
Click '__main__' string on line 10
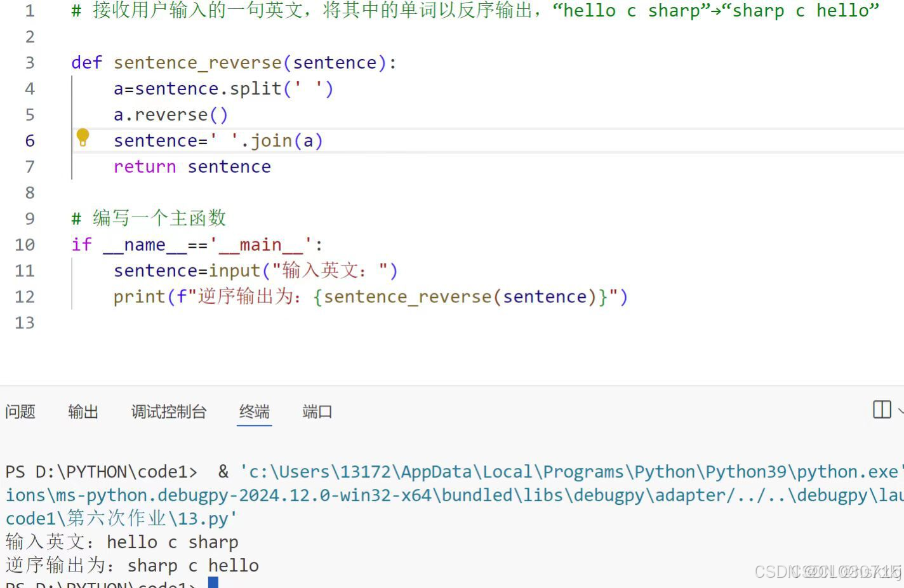tap(260, 245)
